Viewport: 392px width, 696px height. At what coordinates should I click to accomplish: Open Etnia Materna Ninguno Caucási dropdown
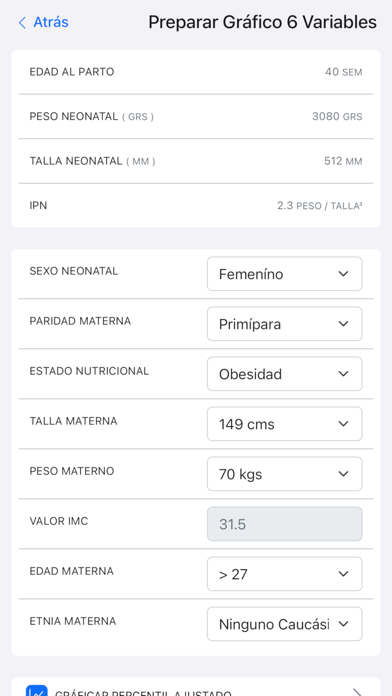[x=285, y=625]
